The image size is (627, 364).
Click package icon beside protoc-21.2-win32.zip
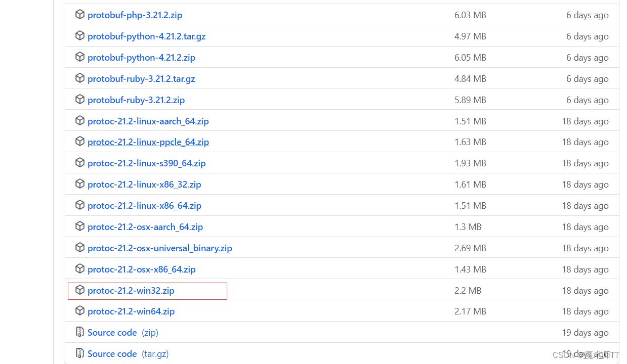tap(79, 290)
